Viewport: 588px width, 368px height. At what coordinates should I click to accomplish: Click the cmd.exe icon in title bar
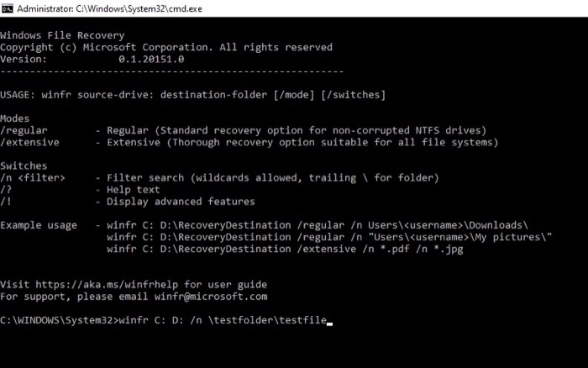9,8
